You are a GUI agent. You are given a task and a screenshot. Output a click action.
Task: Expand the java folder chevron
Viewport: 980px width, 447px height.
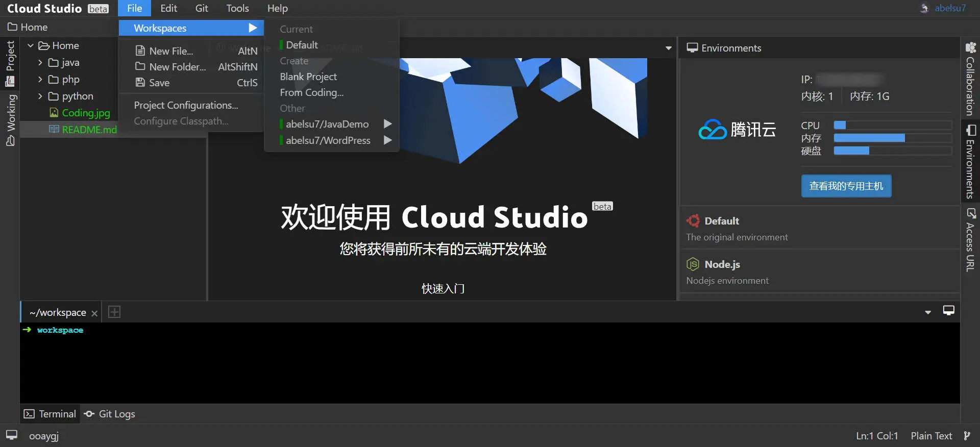40,62
